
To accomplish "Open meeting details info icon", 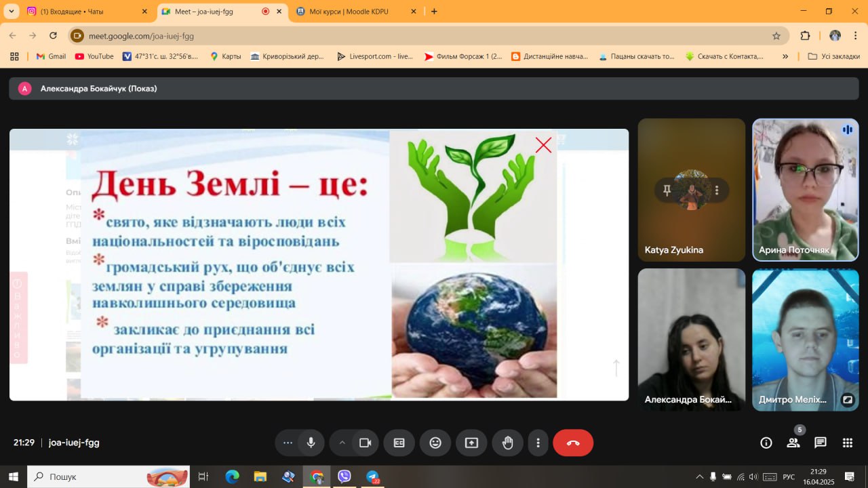I will click(766, 443).
